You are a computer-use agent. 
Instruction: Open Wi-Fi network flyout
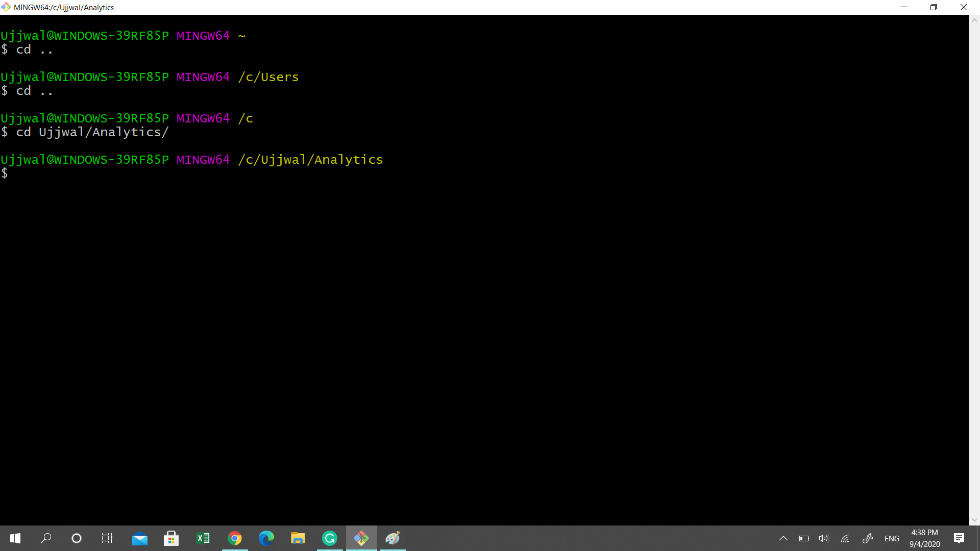coord(845,538)
